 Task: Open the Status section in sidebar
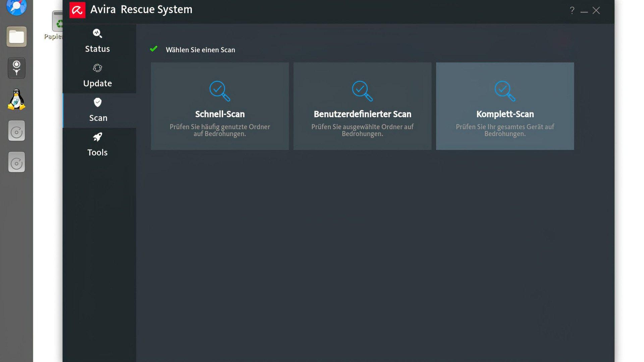99,41
